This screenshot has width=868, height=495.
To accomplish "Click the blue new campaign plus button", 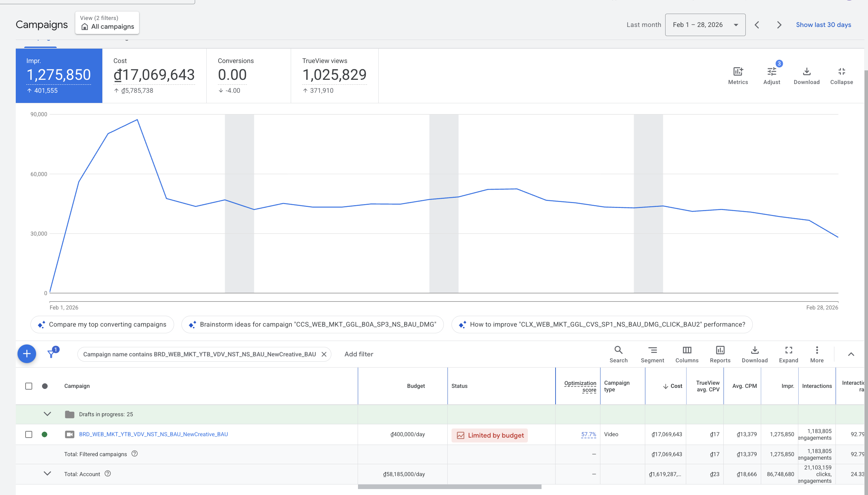I will 27,354.
